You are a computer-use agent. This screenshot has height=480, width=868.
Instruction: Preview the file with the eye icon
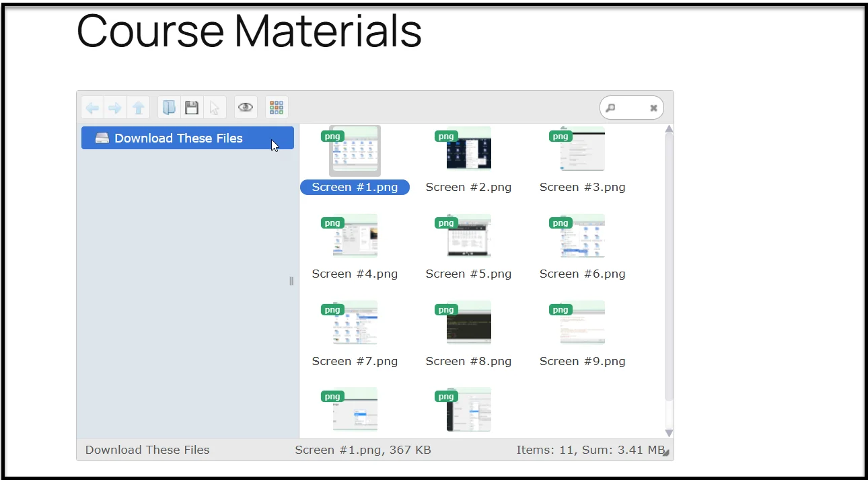click(x=246, y=108)
